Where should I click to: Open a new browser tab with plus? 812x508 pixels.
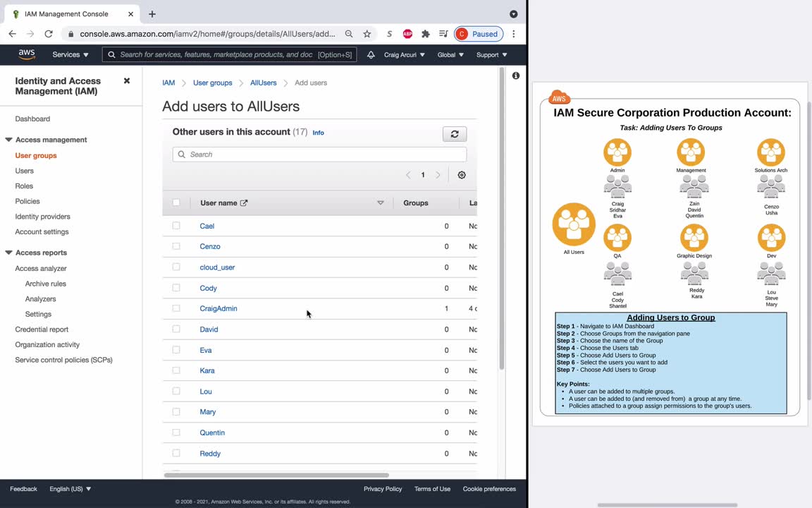[x=152, y=14]
